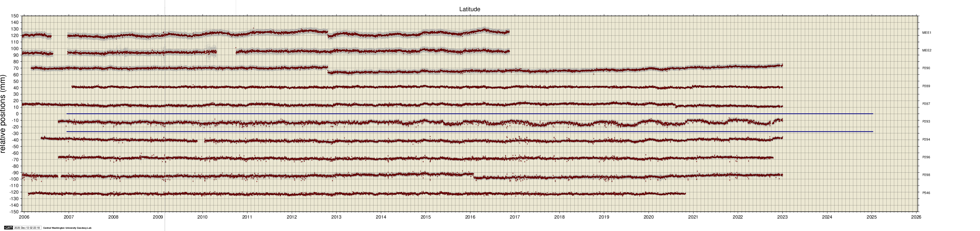Click the 2025 Dec 13 timestamp box
Screen dimensions: 980x231
[27, 228]
